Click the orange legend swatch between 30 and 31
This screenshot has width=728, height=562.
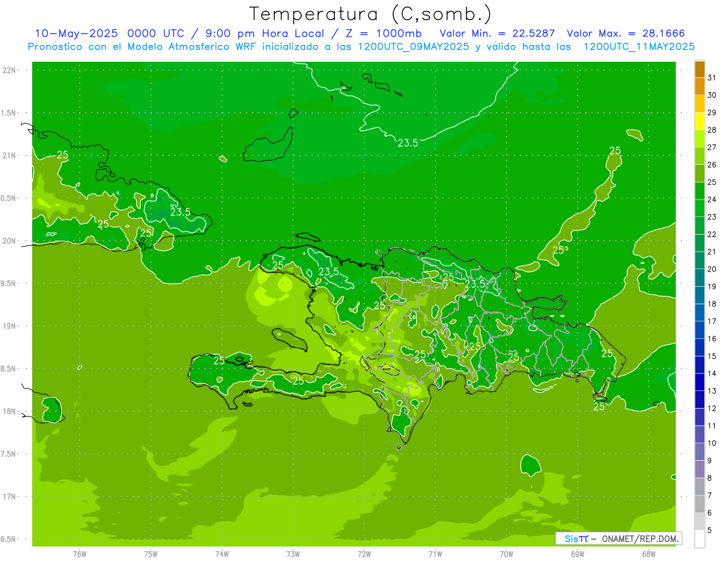699,87
